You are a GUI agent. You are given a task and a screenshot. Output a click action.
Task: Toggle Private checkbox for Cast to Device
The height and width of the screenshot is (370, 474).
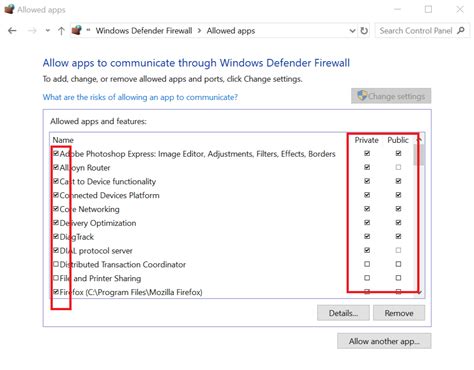point(367,181)
